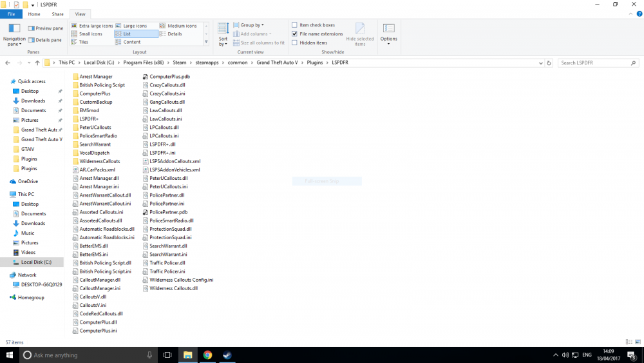This screenshot has height=363, width=644.
Task: Go up one folder level
Action: [x=37, y=63]
